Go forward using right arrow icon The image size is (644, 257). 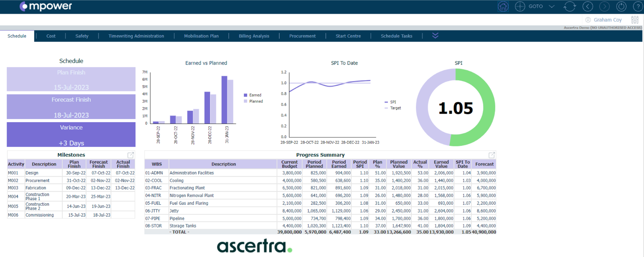coord(604,7)
